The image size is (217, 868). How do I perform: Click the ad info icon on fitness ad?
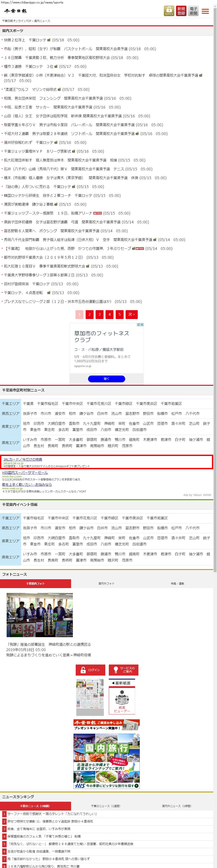[138, 325]
